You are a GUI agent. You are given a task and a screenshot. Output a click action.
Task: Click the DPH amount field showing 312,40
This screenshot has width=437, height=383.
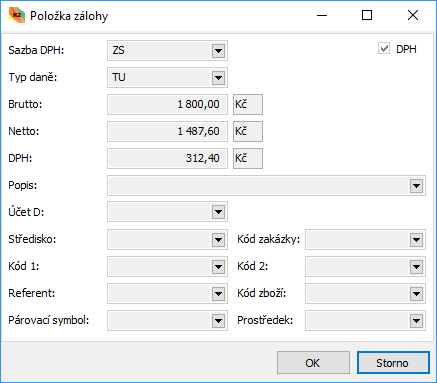pos(167,158)
